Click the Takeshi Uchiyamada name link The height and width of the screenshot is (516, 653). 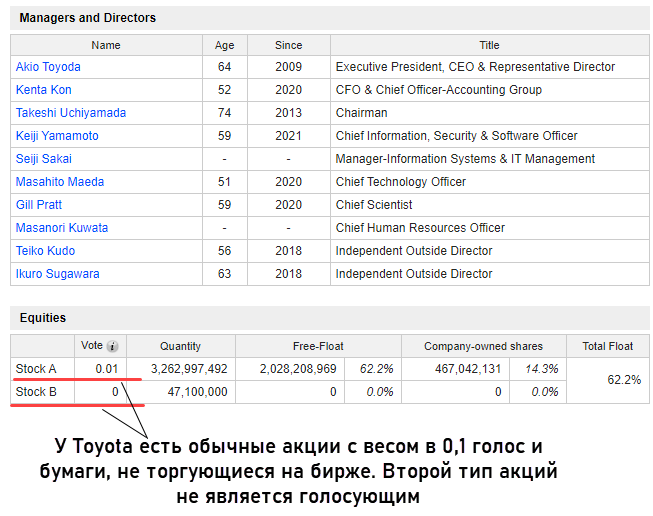(x=71, y=113)
